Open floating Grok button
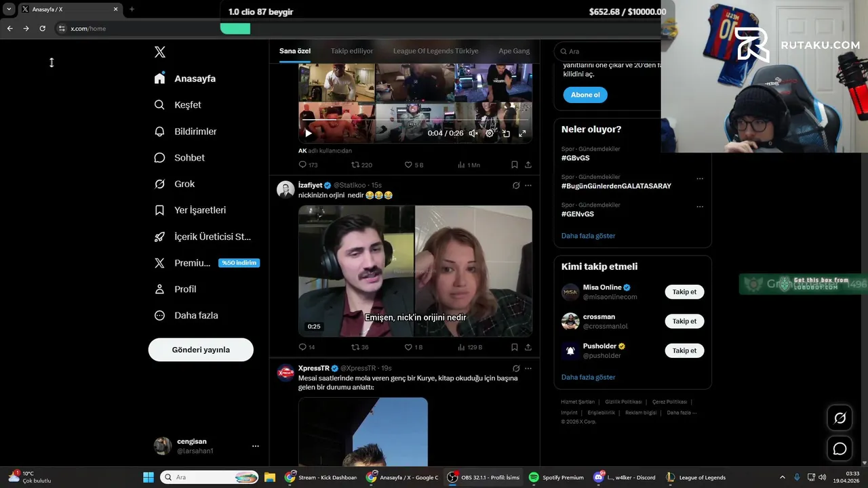Image resolution: width=868 pixels, height=488 pixels. coord(840,418)
